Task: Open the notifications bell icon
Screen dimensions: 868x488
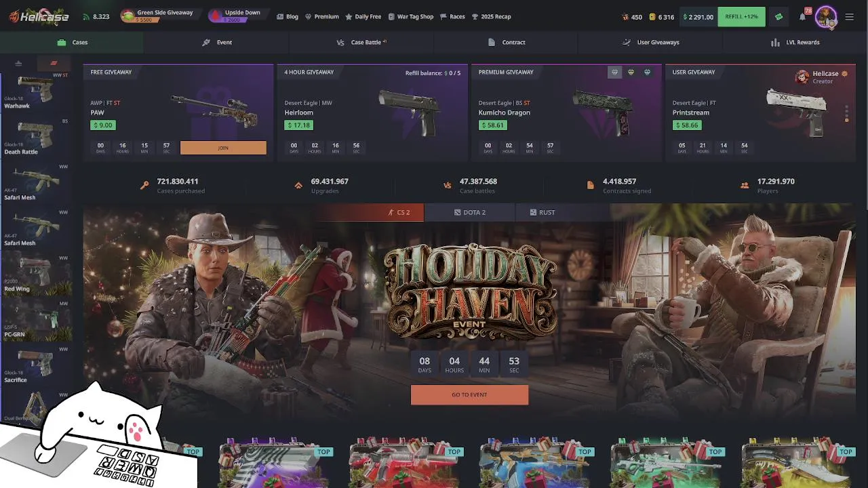Action: (x=802, y=17)
